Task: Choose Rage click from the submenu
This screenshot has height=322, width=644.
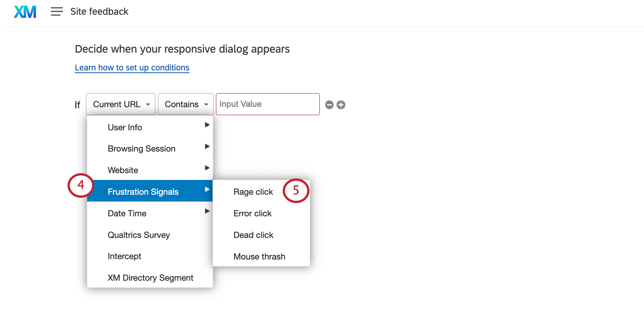Action: (x=253, y=192)
